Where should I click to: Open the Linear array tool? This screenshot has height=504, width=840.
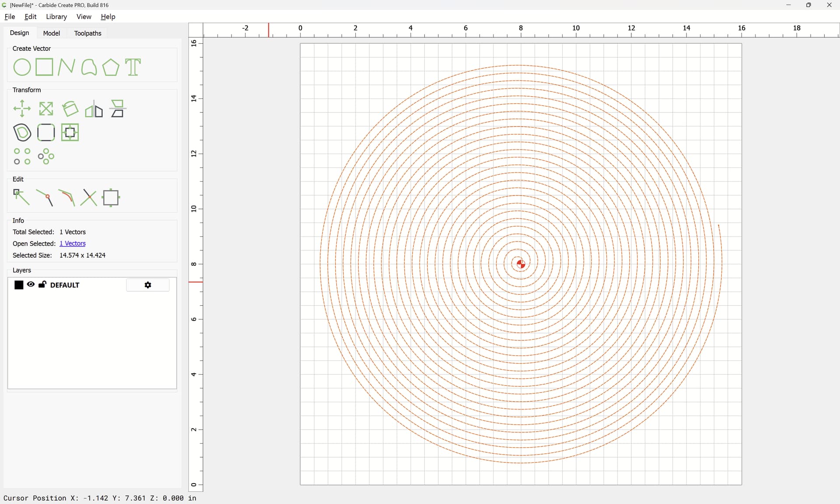[22, 157]
